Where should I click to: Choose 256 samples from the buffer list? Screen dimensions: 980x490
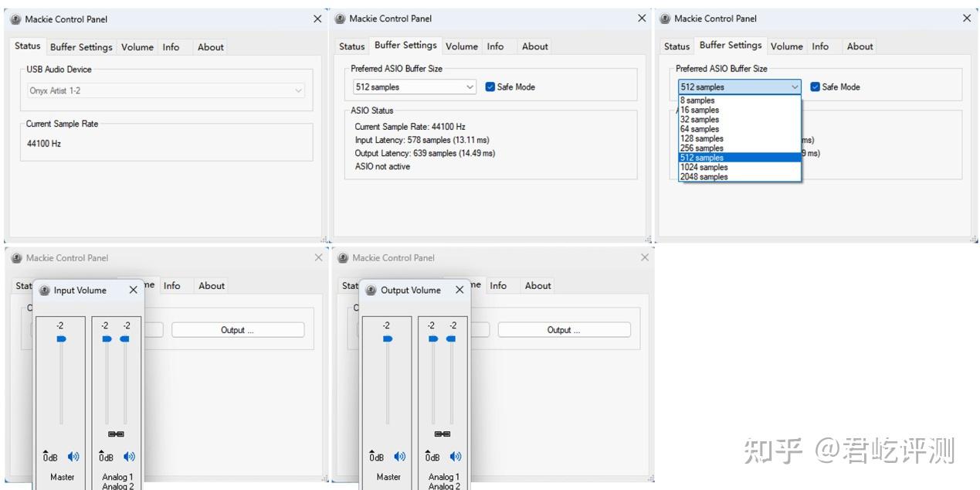pyautogui.click(x=740, y=148)
